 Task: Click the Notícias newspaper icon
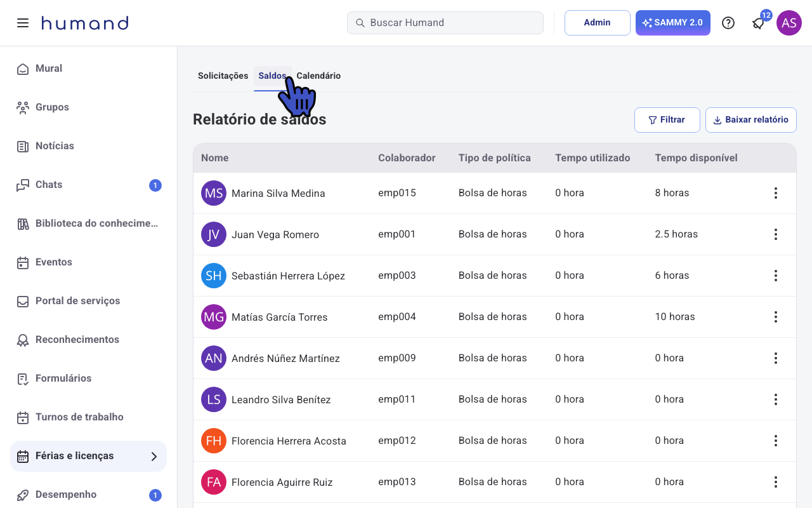point(23,146)
